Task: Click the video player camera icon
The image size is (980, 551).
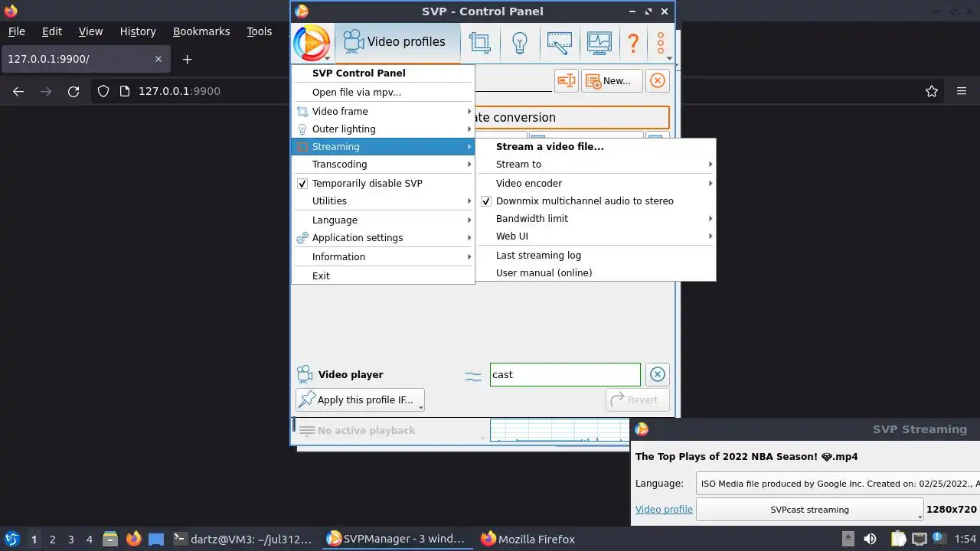Action: point(305,374)
